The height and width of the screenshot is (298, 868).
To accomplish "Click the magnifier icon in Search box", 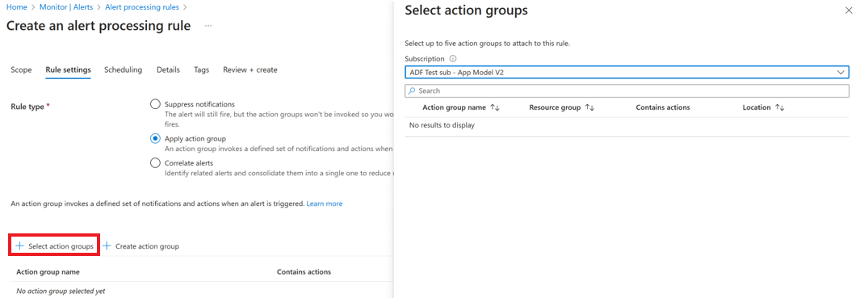I will pos(412,90).
